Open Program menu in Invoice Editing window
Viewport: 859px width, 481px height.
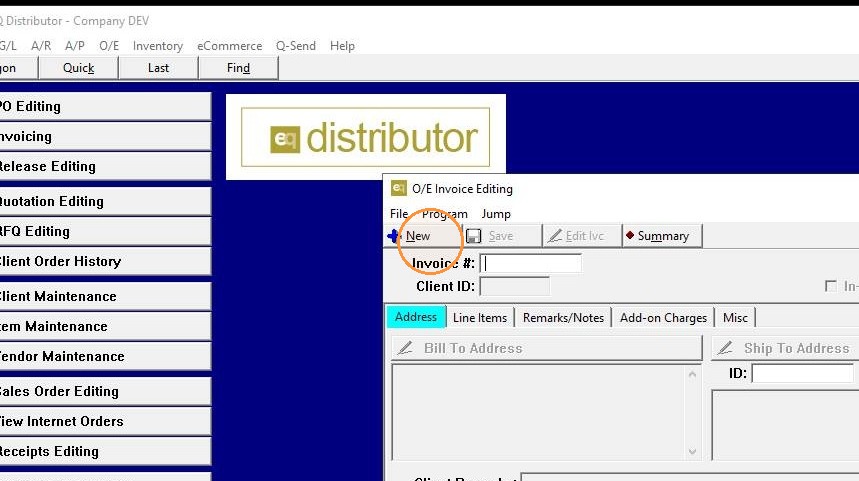coord(444,214)
